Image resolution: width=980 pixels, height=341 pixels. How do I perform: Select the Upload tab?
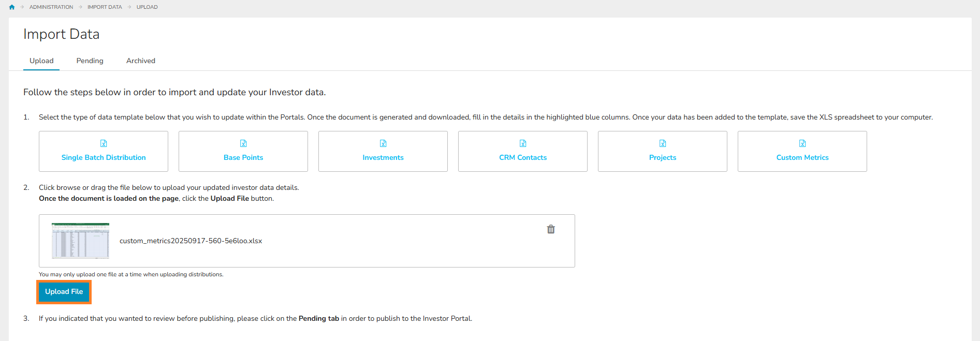click(x=41, y=61)
